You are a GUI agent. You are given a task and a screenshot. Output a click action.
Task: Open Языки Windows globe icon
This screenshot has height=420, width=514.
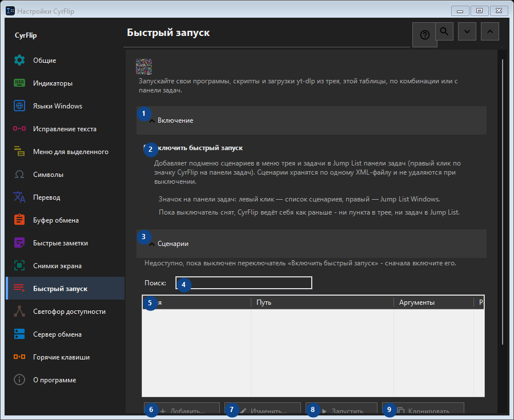tap(19, 106)
